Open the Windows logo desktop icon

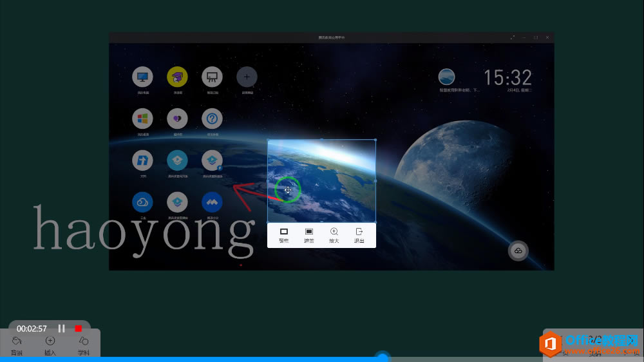[142, 119]
